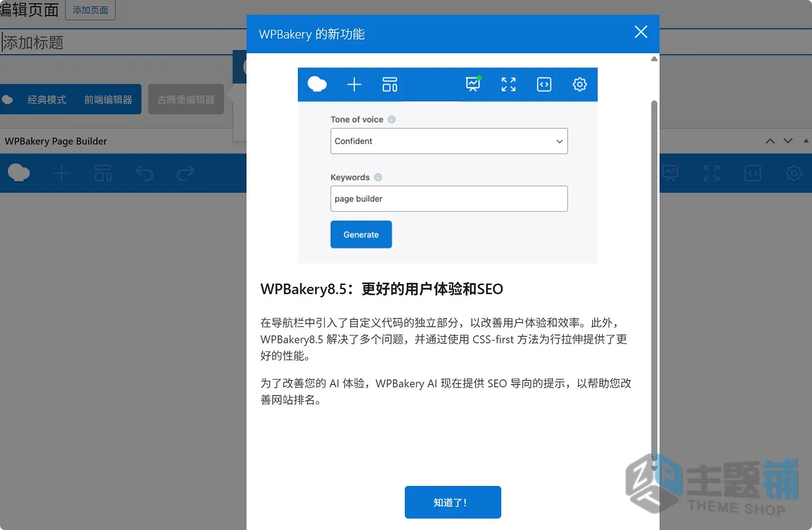Collapse the WPBakery Page Builder panel triangle
The height and width of the screenshot is (530, 812).
(806, 141)
